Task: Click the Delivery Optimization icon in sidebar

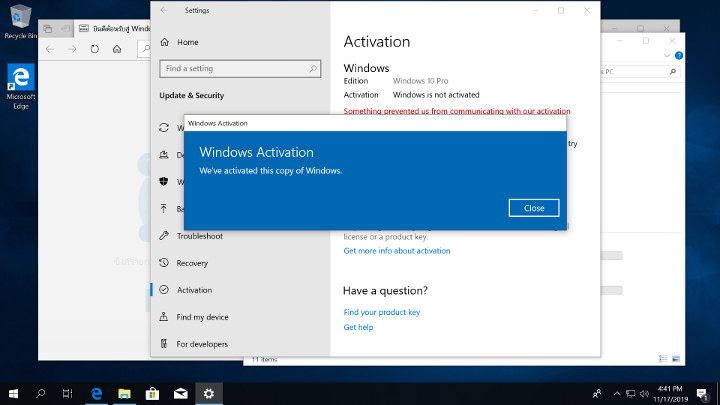Action: coord(164,155)
